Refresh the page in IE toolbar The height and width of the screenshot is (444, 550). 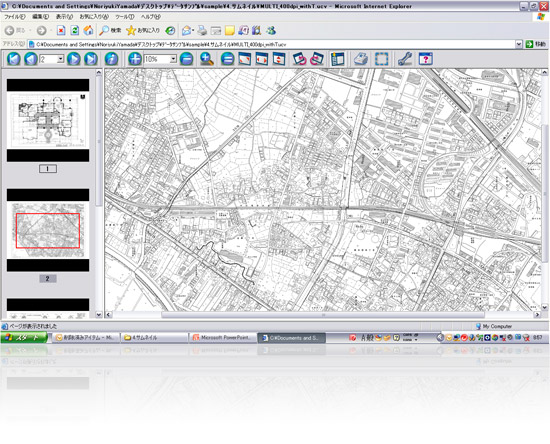[x=74, y=31]
